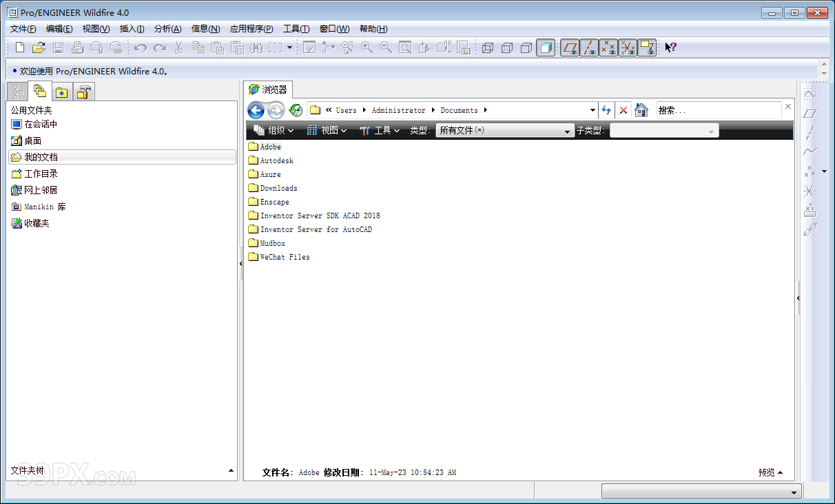Open the 视图 dropdown in browser
This screenshot has width=835, height=504.
pos(327,130)
